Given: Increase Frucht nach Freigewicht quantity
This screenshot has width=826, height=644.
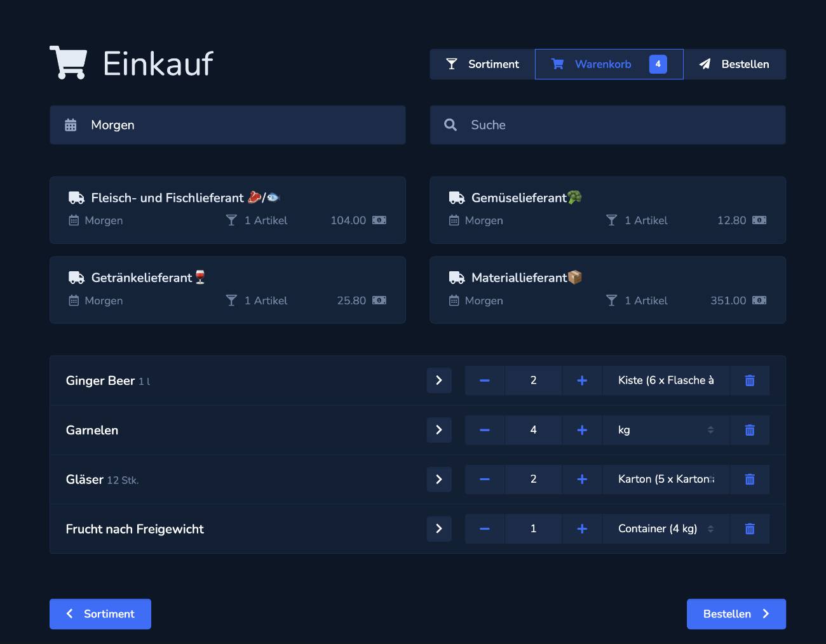Looking at the screenshot, I should pyautogui.click(x=582, y=529).
